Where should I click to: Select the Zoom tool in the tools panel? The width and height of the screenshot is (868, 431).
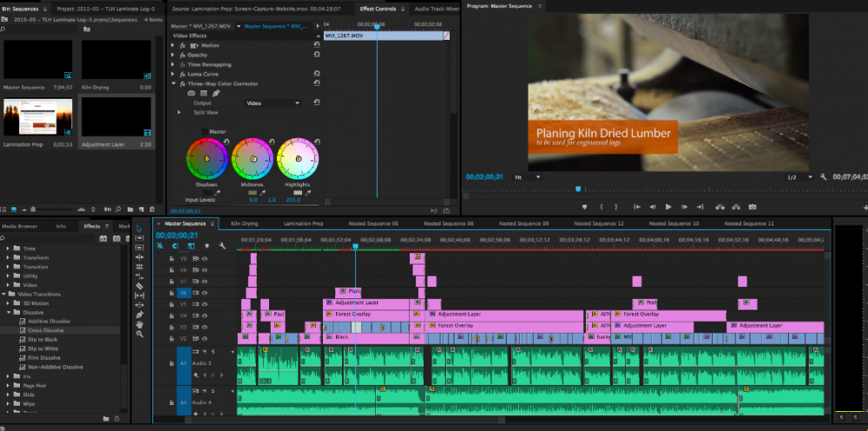[x=140, y=335]
